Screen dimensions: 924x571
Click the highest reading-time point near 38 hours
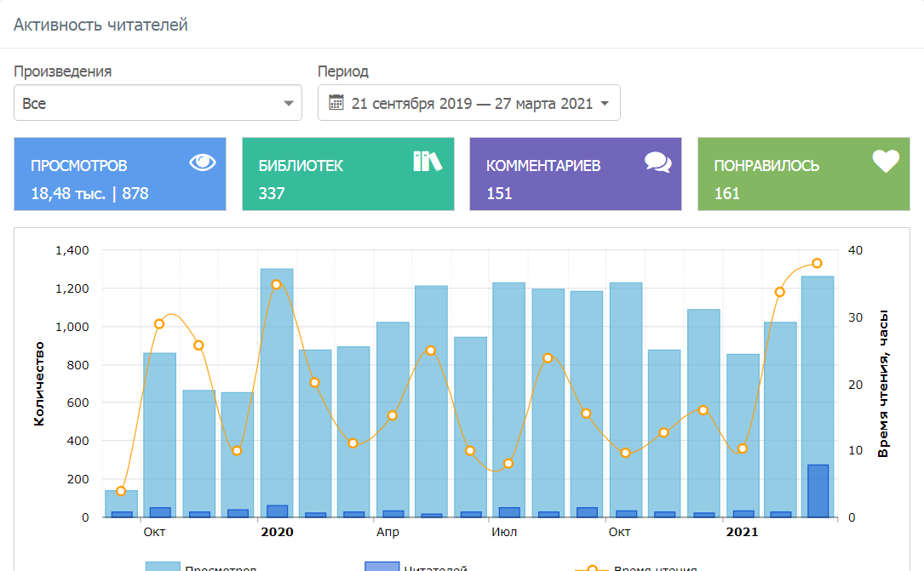tap(817, 264)
